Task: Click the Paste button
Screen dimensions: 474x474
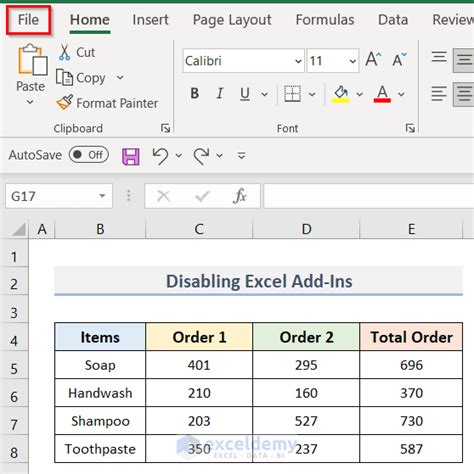Action: click(x=31, y=74)
